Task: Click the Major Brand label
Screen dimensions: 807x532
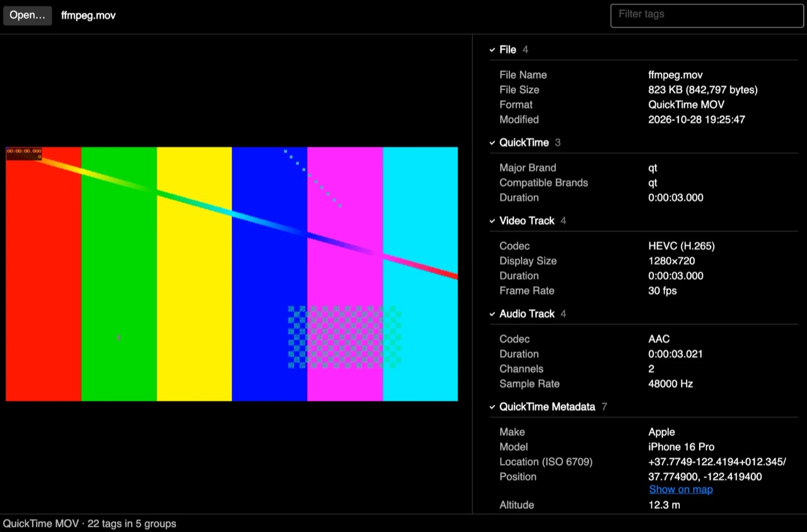Action: pyautogui.click(x=528, y=168)
